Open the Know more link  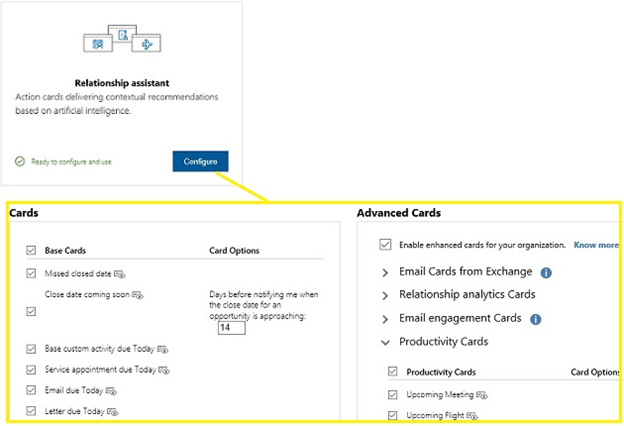click(x=596, y=244)
